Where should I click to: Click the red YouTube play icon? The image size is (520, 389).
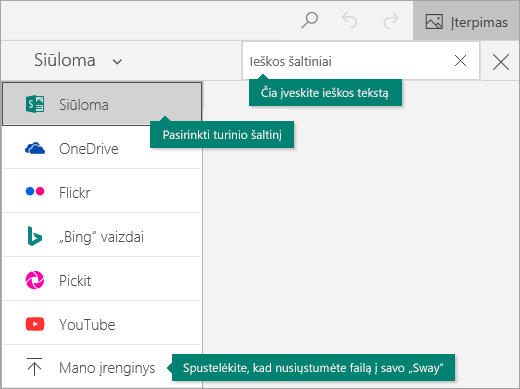(35, 324)
